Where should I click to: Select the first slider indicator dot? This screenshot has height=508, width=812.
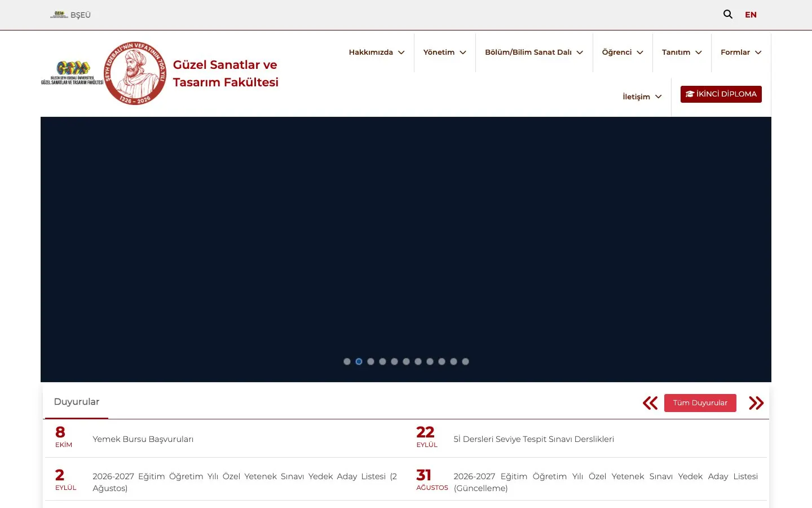[x=347, y=362]
